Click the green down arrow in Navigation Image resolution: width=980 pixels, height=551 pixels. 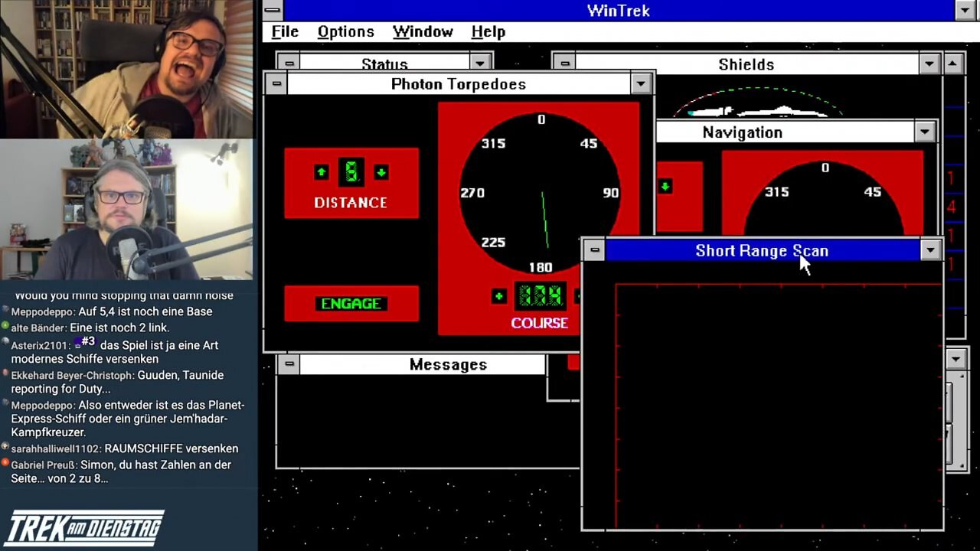665,186
